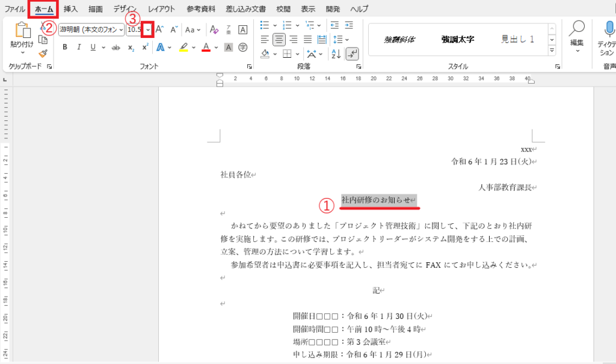Viewport: 616px width, 364px height.
Task: Toggle italic formatting with the I icon
Action: [79, 47]
